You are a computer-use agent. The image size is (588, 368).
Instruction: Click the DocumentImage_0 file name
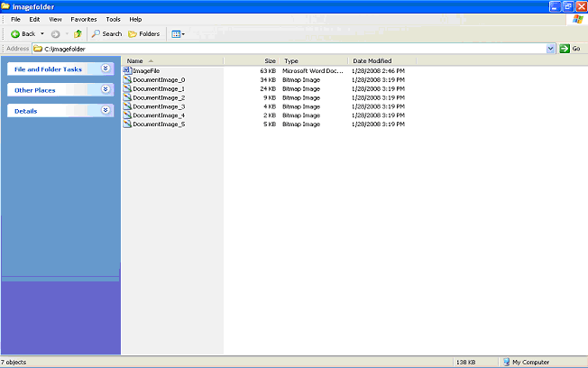(159, 80)
